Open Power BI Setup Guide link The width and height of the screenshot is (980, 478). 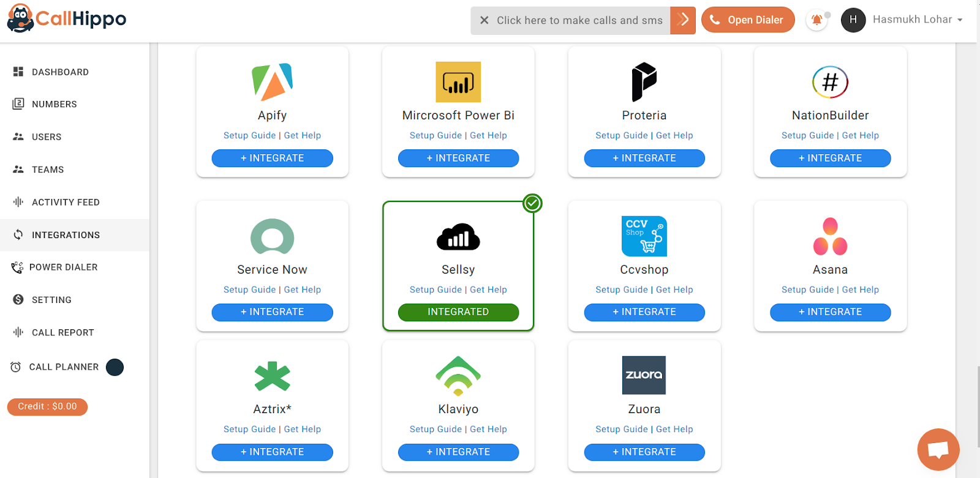pos(435,135)
